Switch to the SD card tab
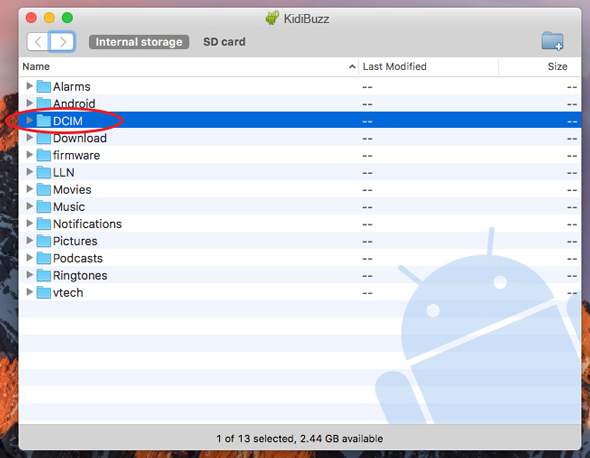The image size is (590, 458). [x=224, y=42]
